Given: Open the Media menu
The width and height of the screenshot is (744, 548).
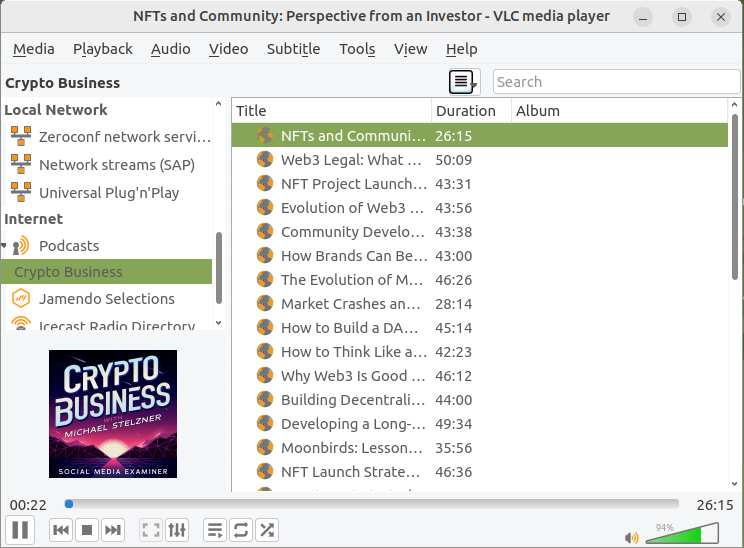Looking at the screenshot, I should click(x=34, y=49).
